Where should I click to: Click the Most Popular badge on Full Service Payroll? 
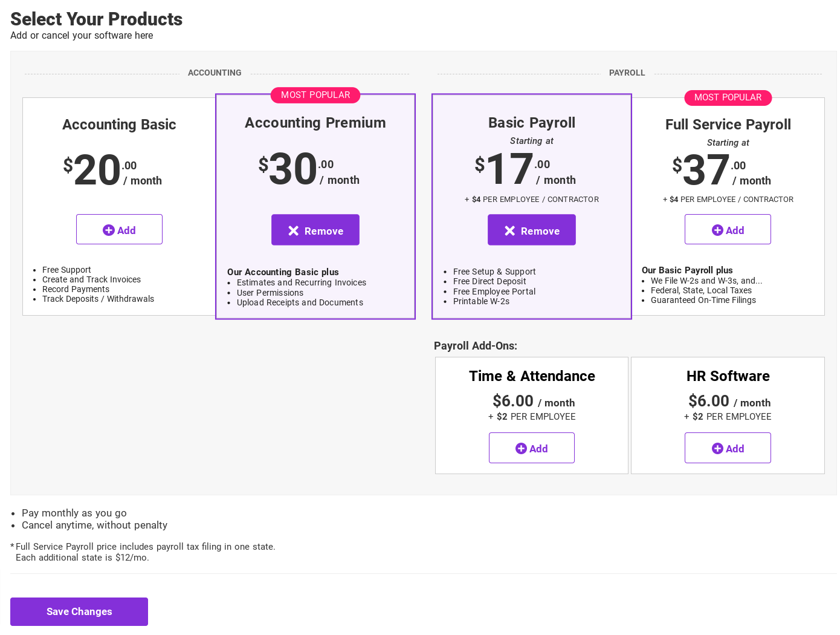728,97
